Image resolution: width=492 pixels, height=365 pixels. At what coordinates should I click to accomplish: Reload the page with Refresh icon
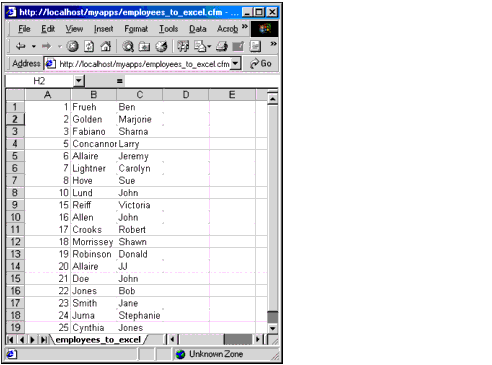coord(89,46)
